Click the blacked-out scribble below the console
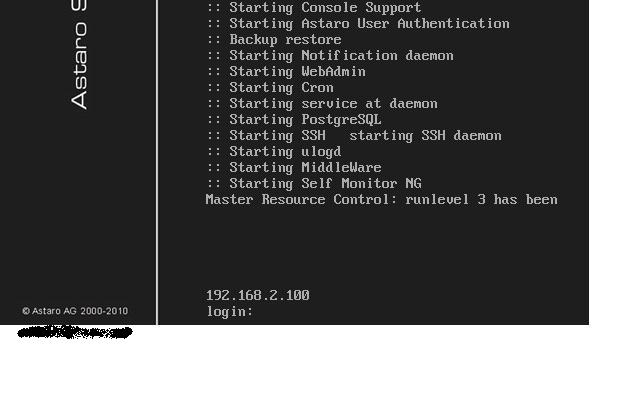The height and width of the screenshot is (400, 640). 75,332
